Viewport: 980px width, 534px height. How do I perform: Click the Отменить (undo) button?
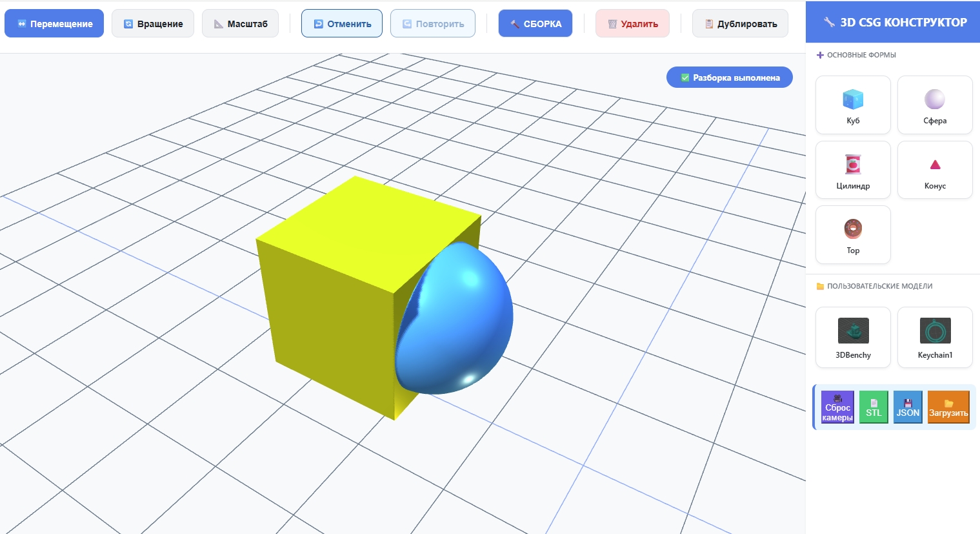coord(342,24)
